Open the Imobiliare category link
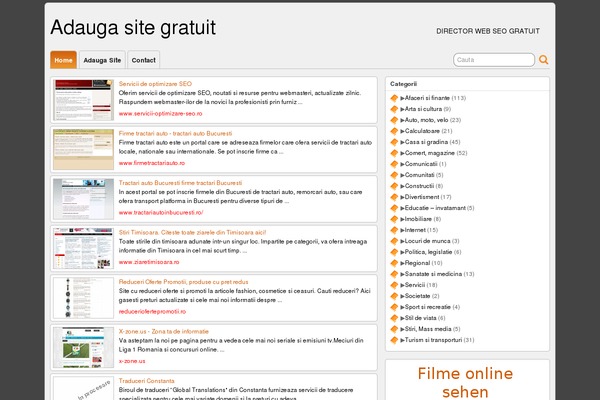 pos(418,219)
